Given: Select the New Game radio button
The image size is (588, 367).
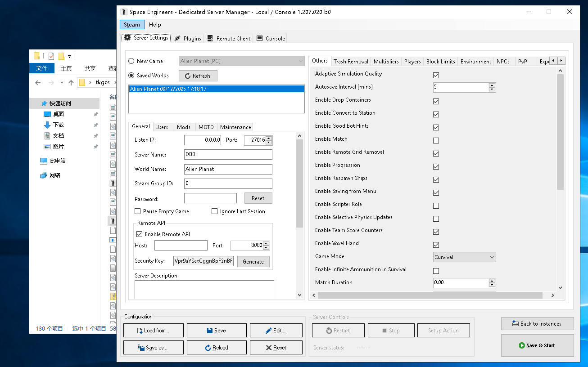Looking at the screenshot, I should [131, 61].
